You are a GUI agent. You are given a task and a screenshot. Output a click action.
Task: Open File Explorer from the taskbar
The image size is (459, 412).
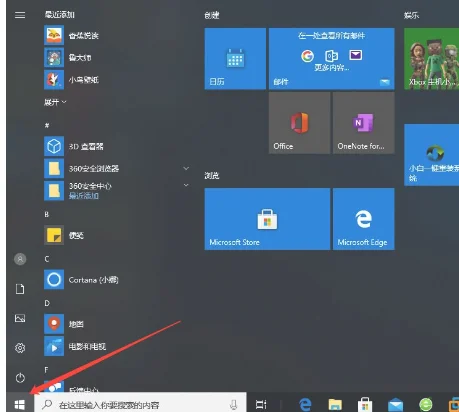click(335, 405)
